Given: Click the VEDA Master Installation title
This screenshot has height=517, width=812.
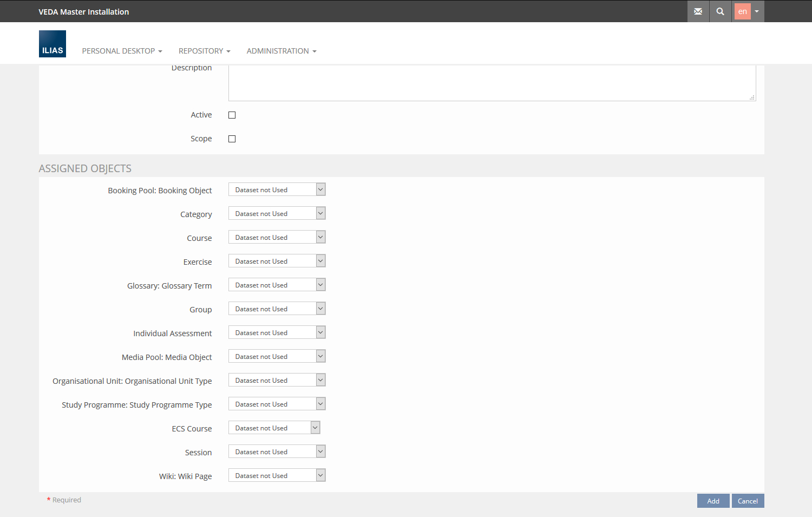Looking at the screenshot, I should point(84,12).
